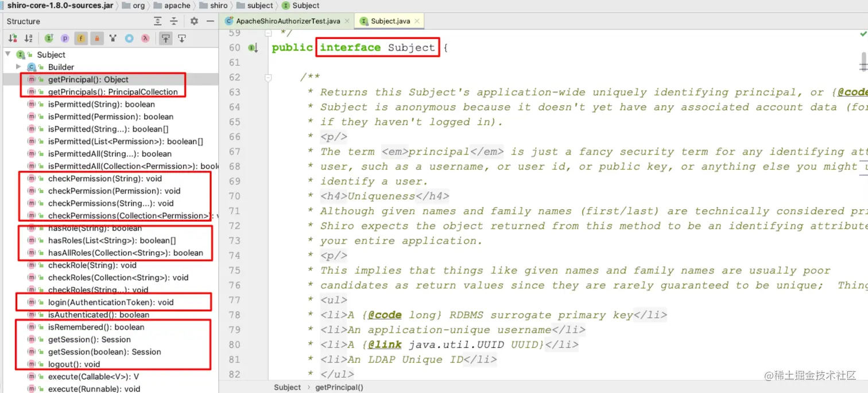Click the interface keyword on line 60
Image resolution: width=868 pixels, height=393 pixels.
[x=350, y=48]
